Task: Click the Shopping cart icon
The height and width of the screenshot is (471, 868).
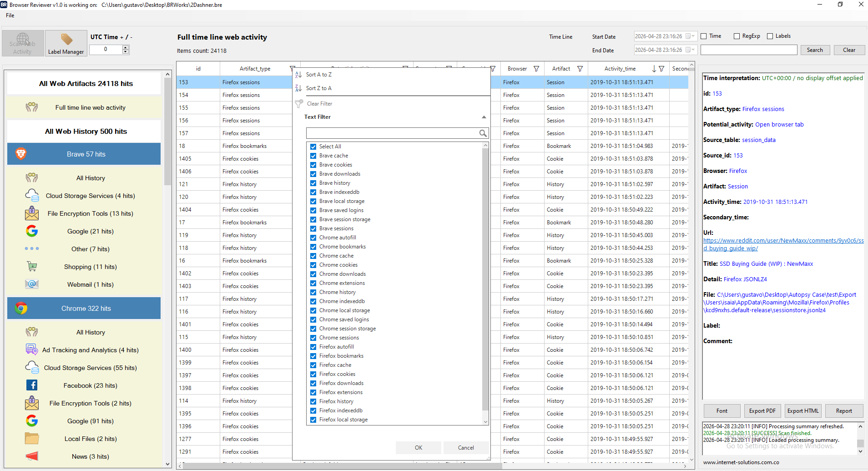Action: click(32, 266)
